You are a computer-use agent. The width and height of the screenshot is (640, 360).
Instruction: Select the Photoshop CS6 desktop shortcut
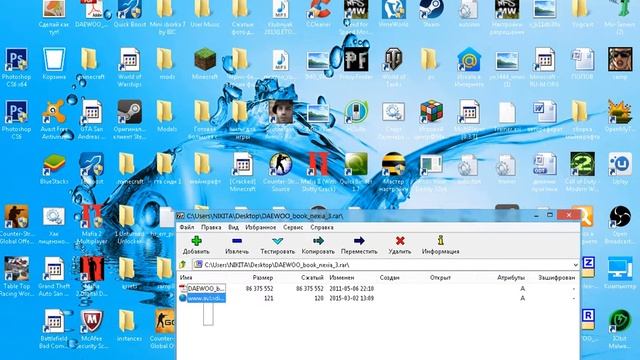[16, 120]
